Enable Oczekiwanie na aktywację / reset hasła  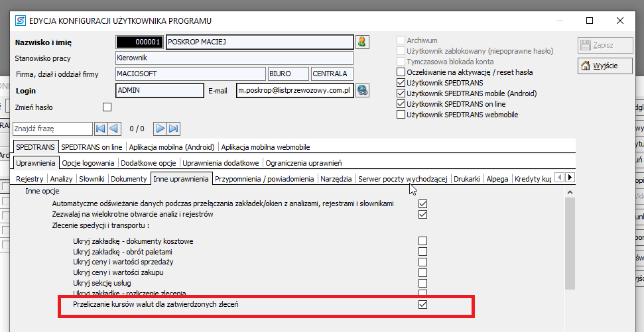coord(401,72)
